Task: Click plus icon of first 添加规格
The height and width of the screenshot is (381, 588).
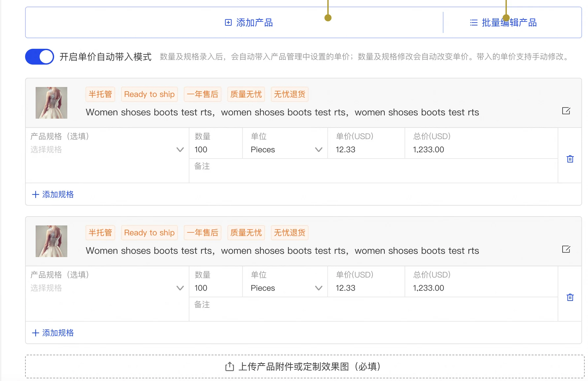Action: [35, 194]
